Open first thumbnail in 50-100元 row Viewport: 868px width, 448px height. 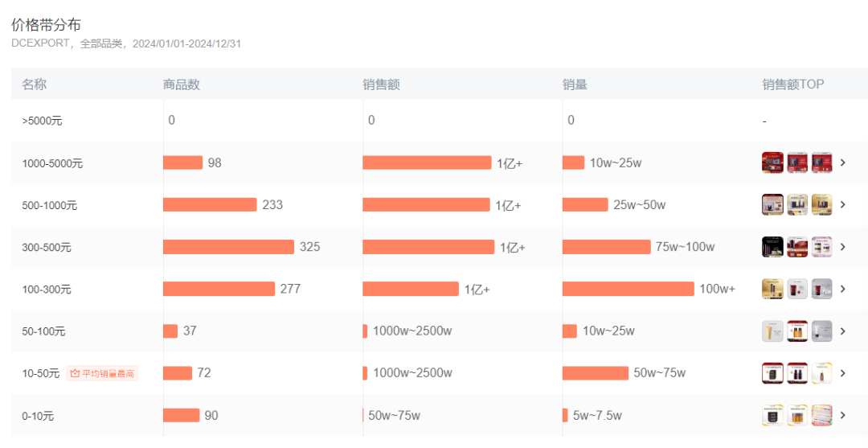[x=772, y=331]
